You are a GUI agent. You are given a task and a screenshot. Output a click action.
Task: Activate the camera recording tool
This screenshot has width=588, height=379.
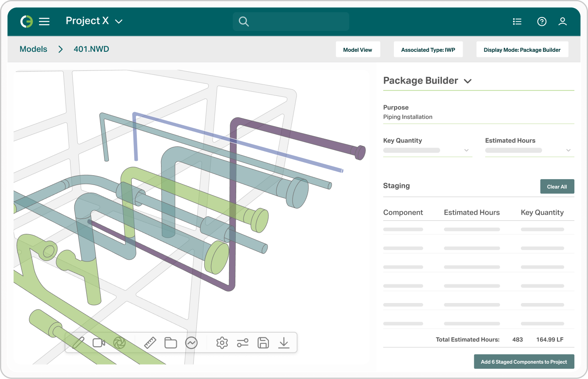tap(99, 343)
